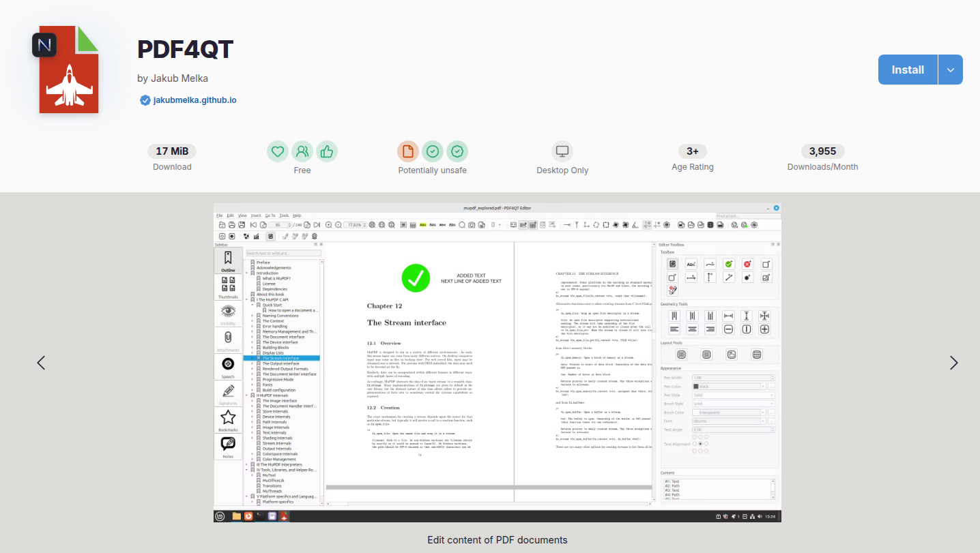Image resolution: width=980 pixels, height=553 pixels.
Task: Open the Install options dropdown arrow
Action: [951, 70]
